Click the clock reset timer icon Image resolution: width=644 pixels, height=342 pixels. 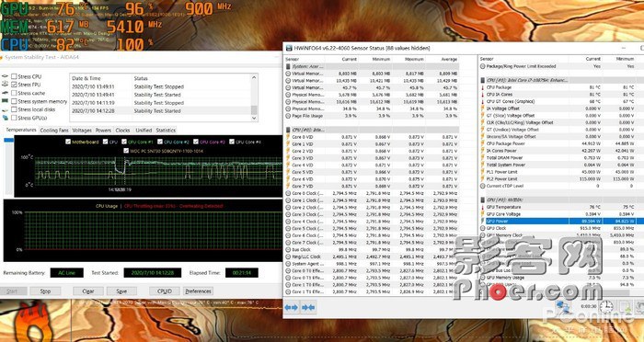point(606,306)
